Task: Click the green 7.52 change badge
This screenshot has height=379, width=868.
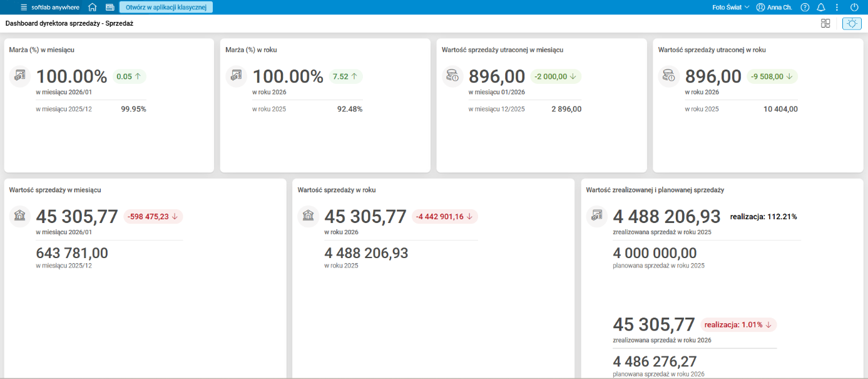Action: coord(345,76)
